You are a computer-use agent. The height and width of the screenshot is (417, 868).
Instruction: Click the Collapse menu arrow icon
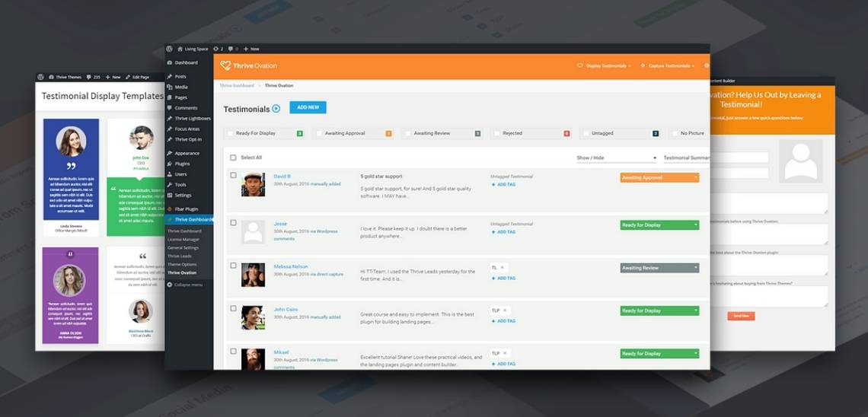click(169, 285)
